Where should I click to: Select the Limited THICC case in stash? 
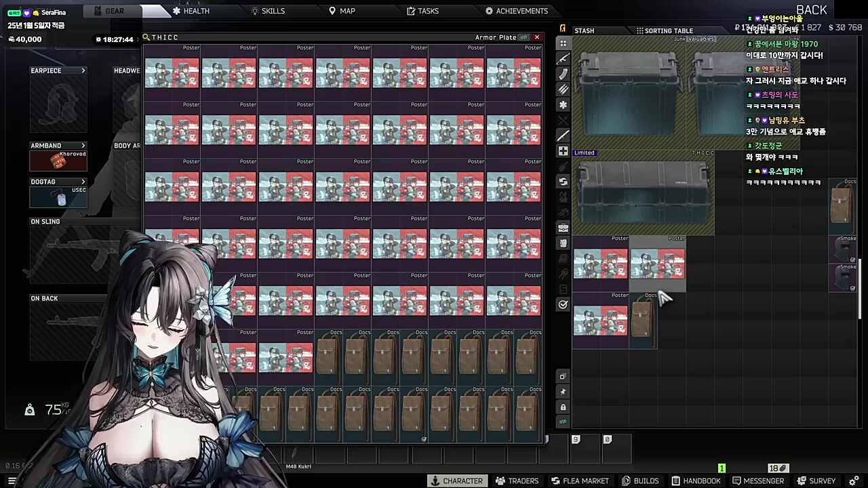click(x=644, y=192)
